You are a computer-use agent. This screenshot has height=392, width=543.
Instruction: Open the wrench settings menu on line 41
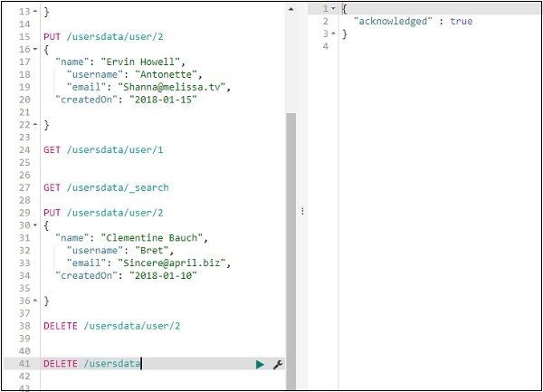point(278,364)
